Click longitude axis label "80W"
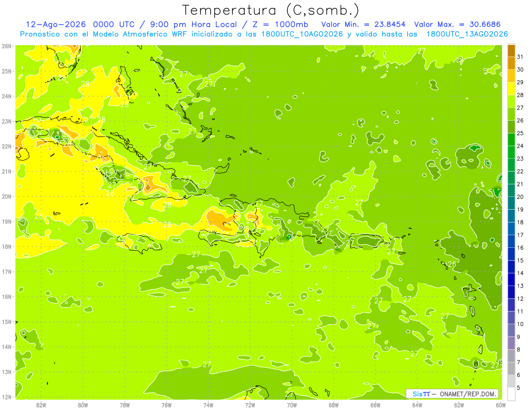 click(x=83, y=405)
